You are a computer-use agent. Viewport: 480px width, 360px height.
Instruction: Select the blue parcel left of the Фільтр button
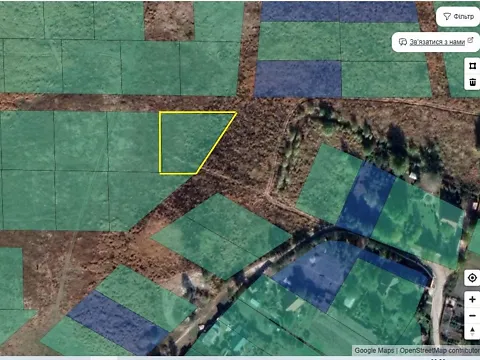[x=378, y=12]
